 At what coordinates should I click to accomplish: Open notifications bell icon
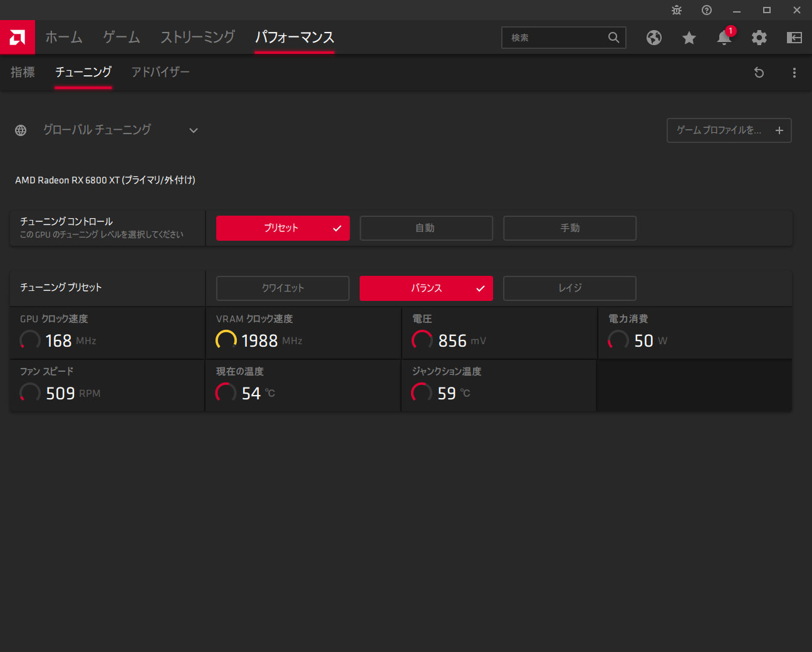[x=724, y=38]
